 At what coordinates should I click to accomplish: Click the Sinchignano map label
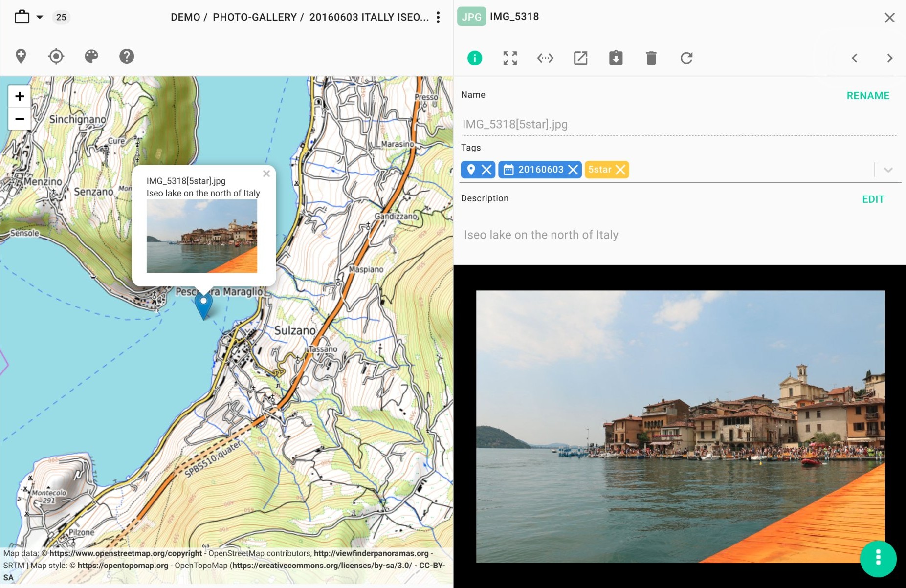[78, 119]
